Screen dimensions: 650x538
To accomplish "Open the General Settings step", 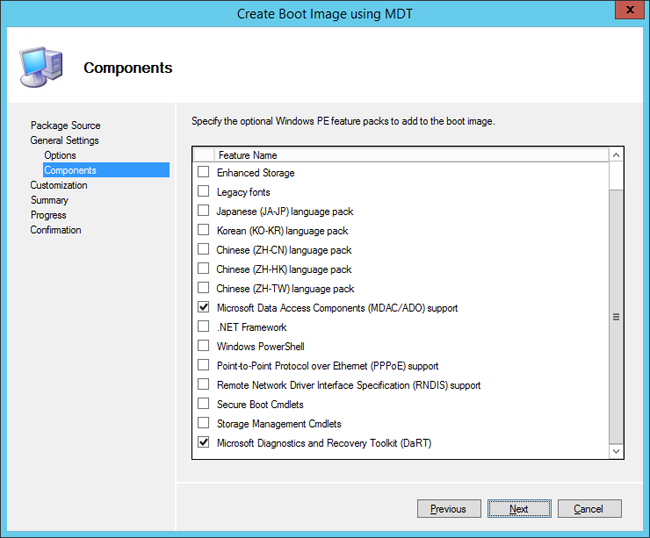I will click(64, 140).
